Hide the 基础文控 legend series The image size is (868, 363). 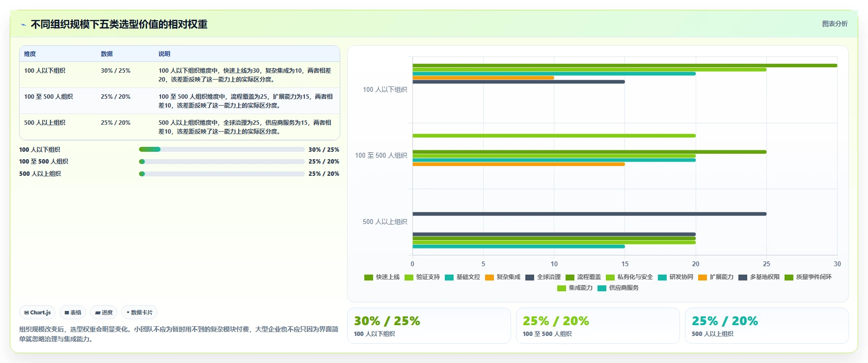(x=462, y=277)
